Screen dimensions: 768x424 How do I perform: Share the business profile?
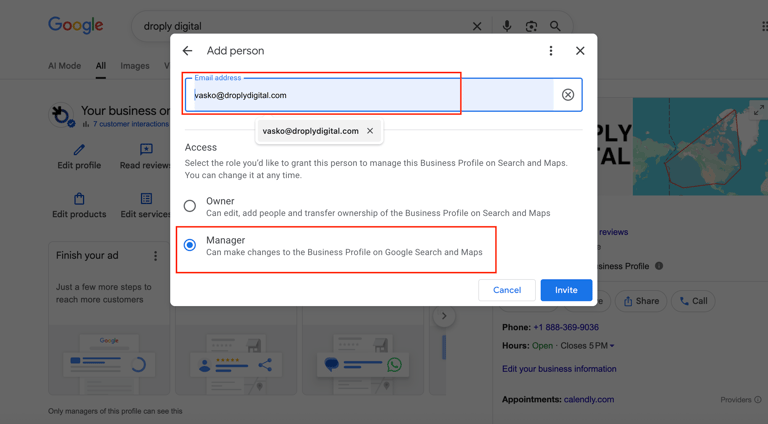tap(641, 301)
